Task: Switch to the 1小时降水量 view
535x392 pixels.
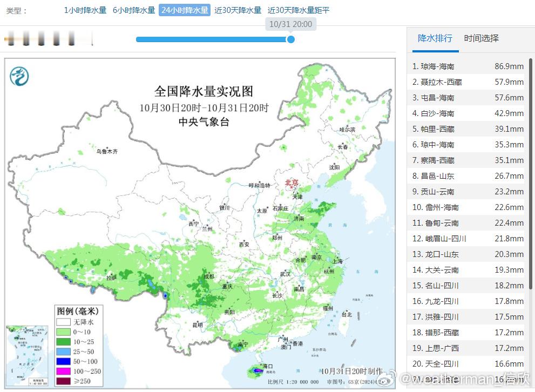Action: [x=84, y=10]
